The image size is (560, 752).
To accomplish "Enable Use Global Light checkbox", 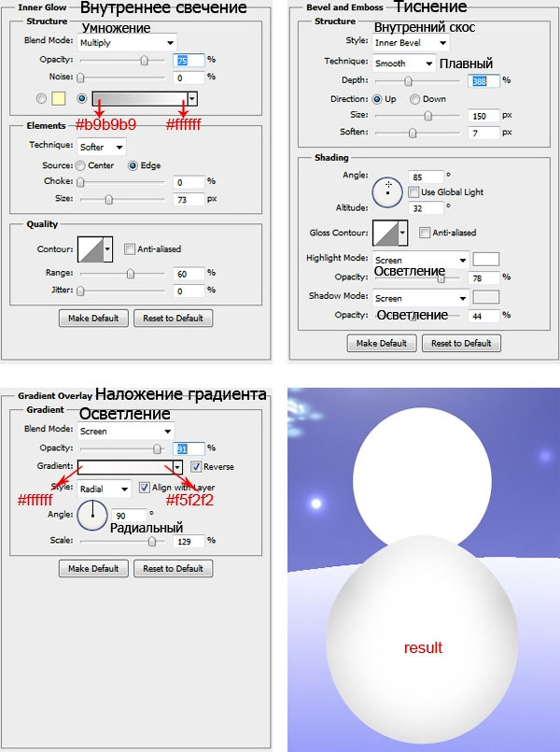I will click(413, 192).
